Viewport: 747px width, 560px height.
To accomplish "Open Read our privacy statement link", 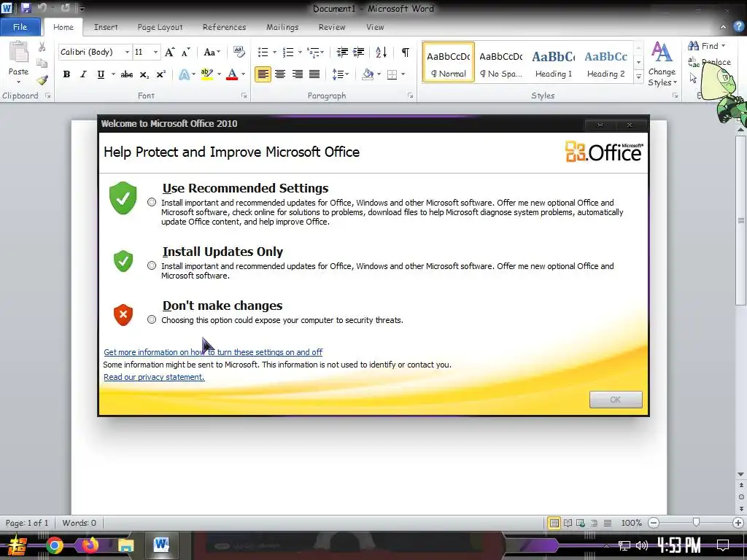I will [154, 377].
